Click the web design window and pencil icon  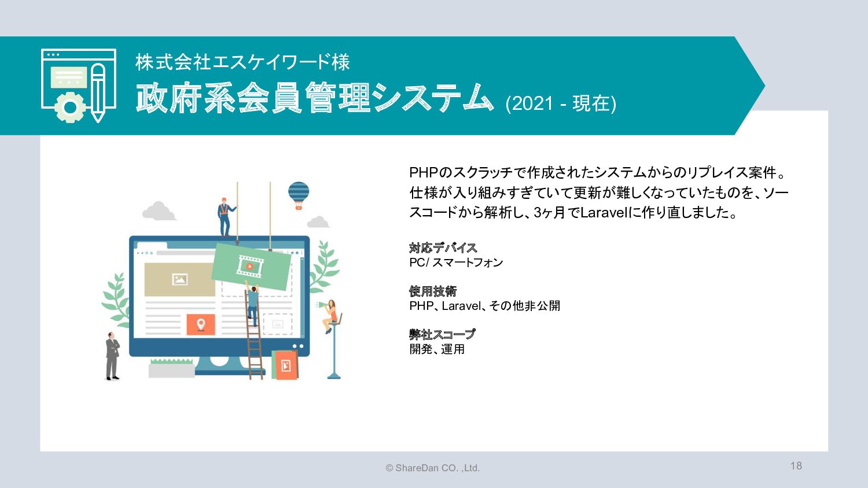click(x=79, y=86)
